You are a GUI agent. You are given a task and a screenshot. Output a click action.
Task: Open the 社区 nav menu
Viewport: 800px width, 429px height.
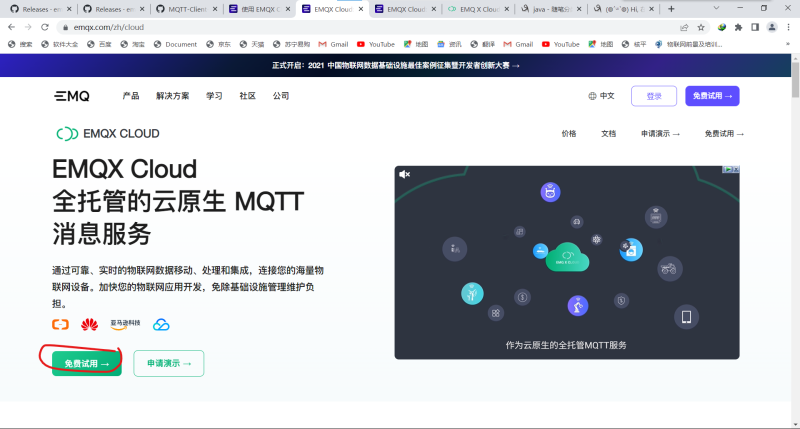pos(247,96)
